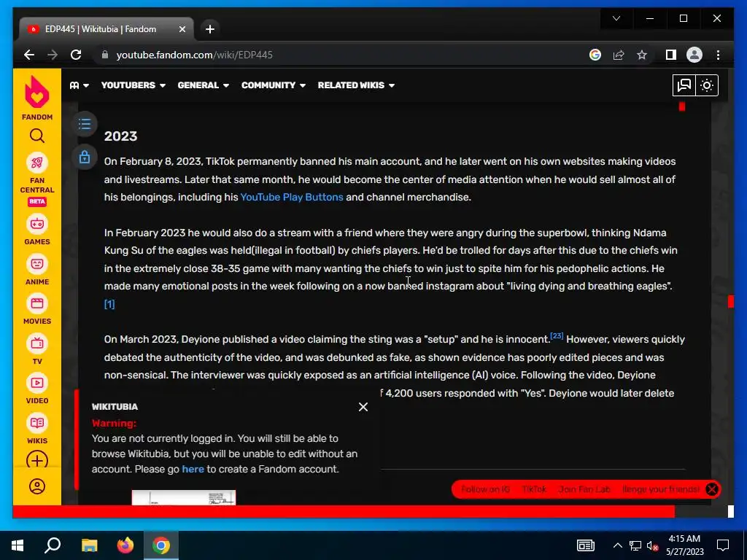
Task: Go forward in browser history
Action: 53,55
